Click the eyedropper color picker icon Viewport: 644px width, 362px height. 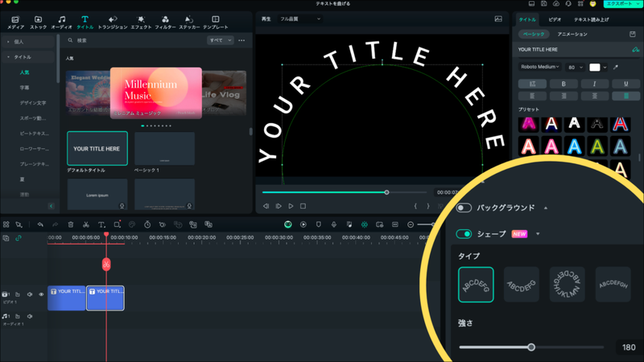616,67
